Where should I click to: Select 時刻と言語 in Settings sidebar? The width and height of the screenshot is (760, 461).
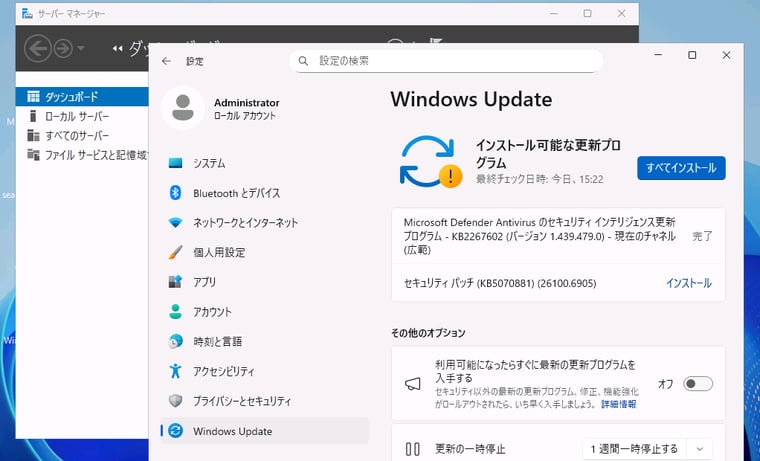pos(264,341)
